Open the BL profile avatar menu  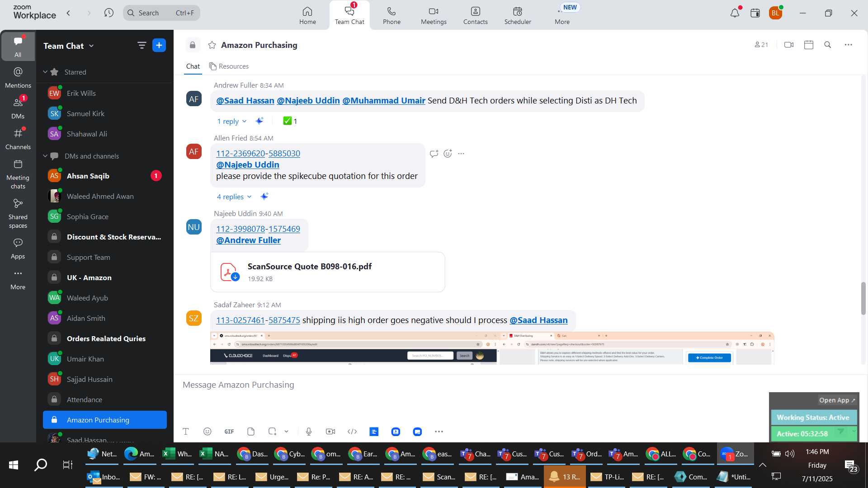coord(775,13)
